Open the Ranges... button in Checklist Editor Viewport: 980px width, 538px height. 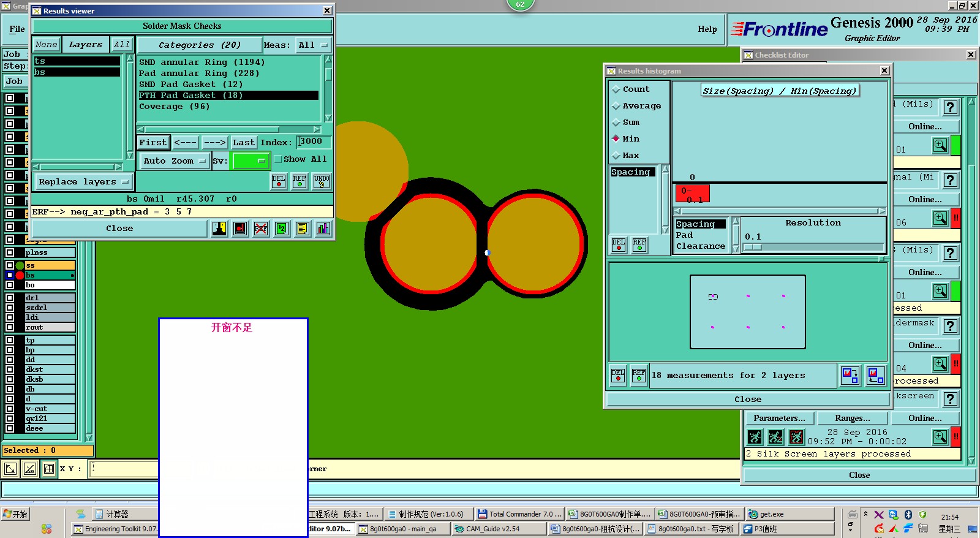pyautogui.click(x=852, y=419)
